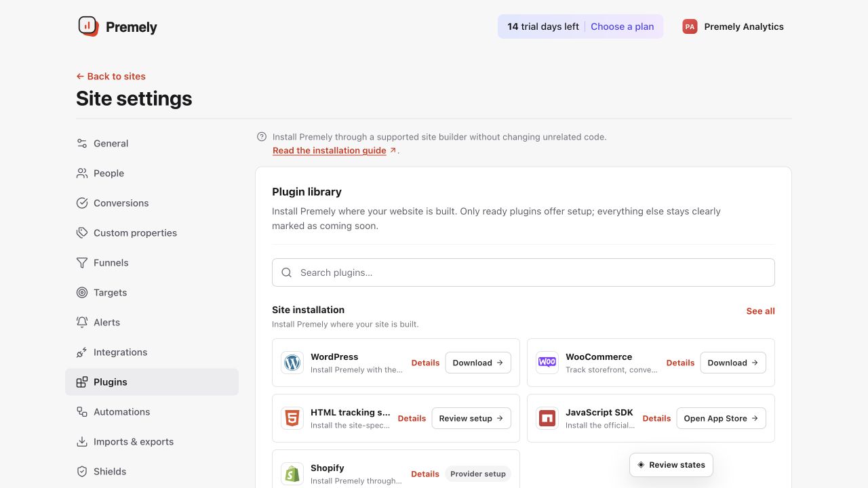Open Premely Analytics account menu
This screenshot has width=868, height=488.
(x=733, y=26)
